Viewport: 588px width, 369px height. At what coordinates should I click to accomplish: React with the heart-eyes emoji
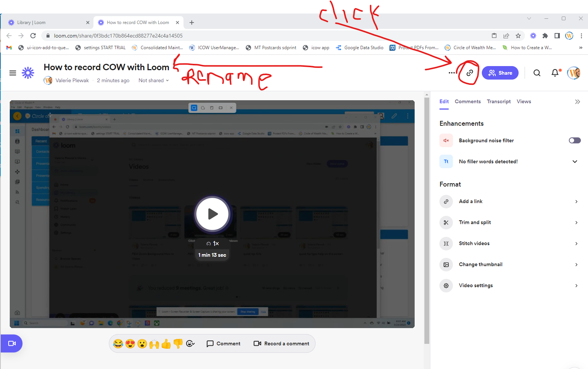[x=130, y=343]
